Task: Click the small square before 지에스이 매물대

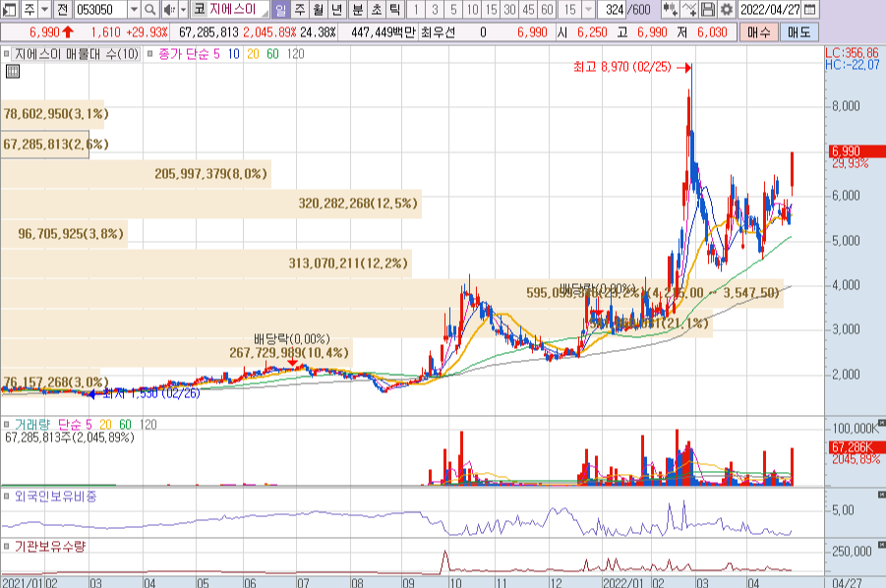Action: point(6,54)
